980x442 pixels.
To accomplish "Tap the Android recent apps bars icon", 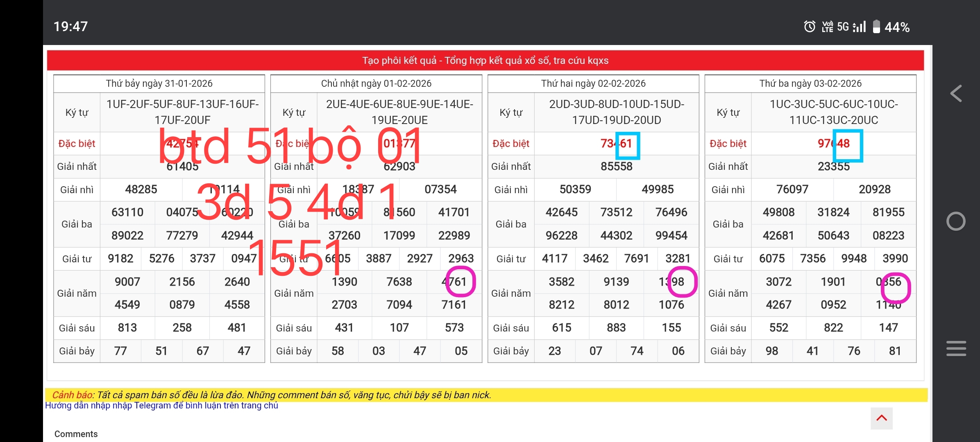I will point(956,348).
